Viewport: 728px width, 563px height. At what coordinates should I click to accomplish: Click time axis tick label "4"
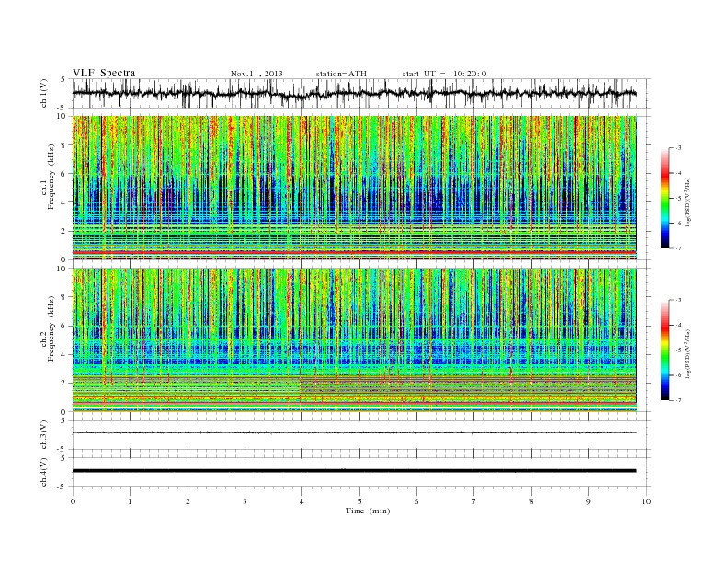(302, 501)
